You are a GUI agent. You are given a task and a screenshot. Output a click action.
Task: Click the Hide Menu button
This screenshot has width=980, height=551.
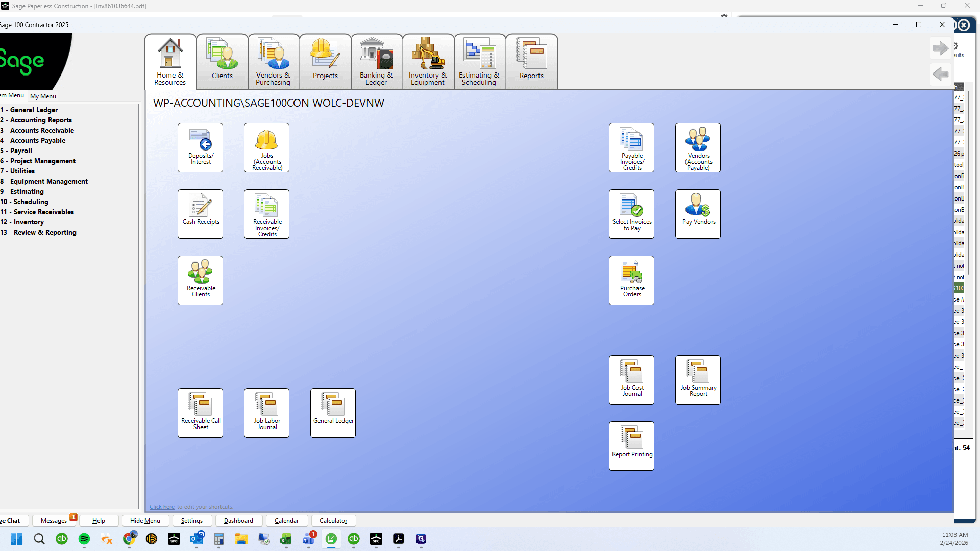[x=145, y=520]
